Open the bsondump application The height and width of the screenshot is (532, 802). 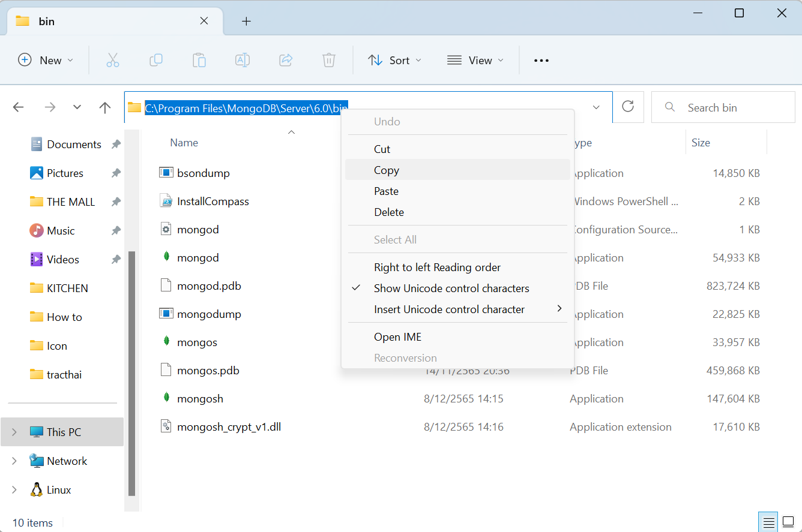[202, 173]
